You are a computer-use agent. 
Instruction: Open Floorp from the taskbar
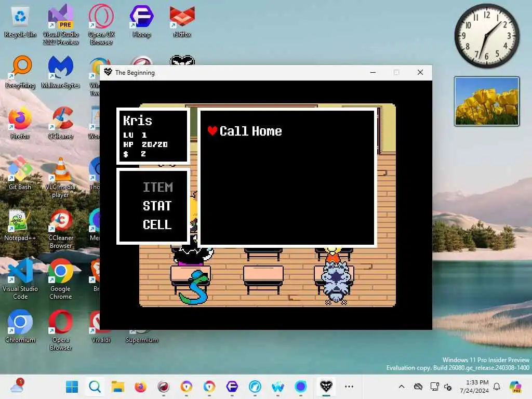click(x=232, y=387)
